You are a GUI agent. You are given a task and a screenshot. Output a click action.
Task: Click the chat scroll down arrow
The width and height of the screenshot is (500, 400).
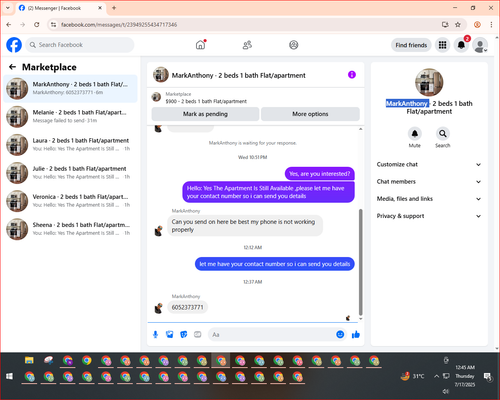click(360, 319)
